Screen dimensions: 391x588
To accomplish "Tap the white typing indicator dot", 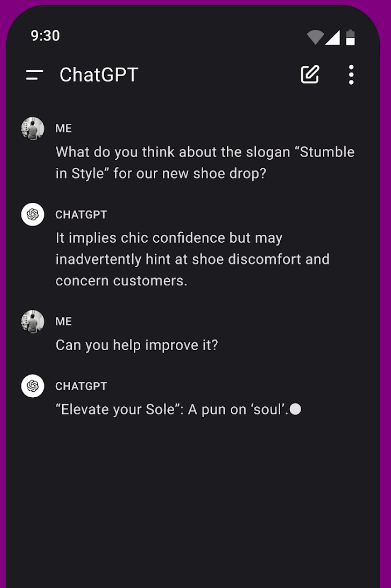I will [295, 409].
